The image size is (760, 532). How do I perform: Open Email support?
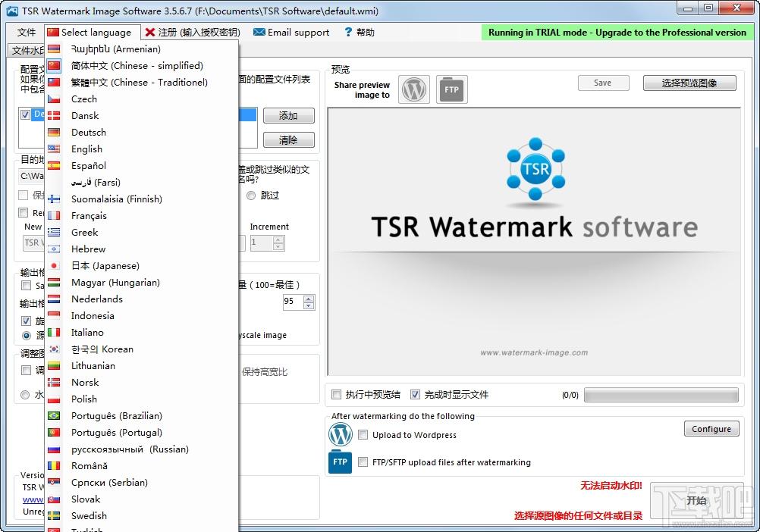coord(291,33)
